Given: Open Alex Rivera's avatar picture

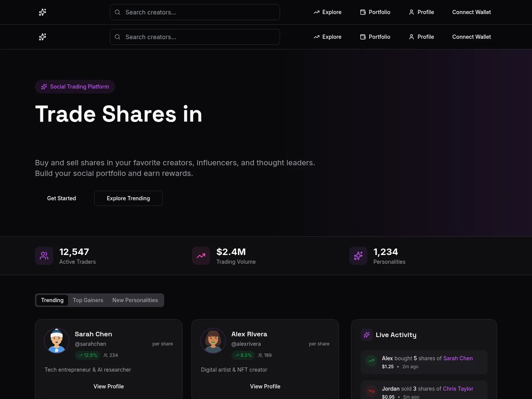Looking at the screenshot, I should [213, 341].
